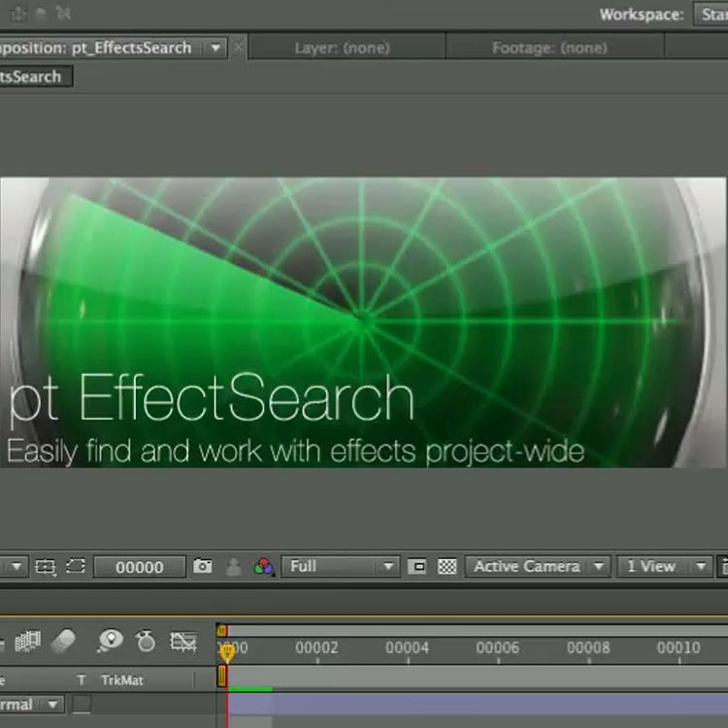Image resolution: width=728 pixels, height=728 pixels.
Task: Open the Brainstorm thought-bubble icon
Action: (x=110, y=642)
